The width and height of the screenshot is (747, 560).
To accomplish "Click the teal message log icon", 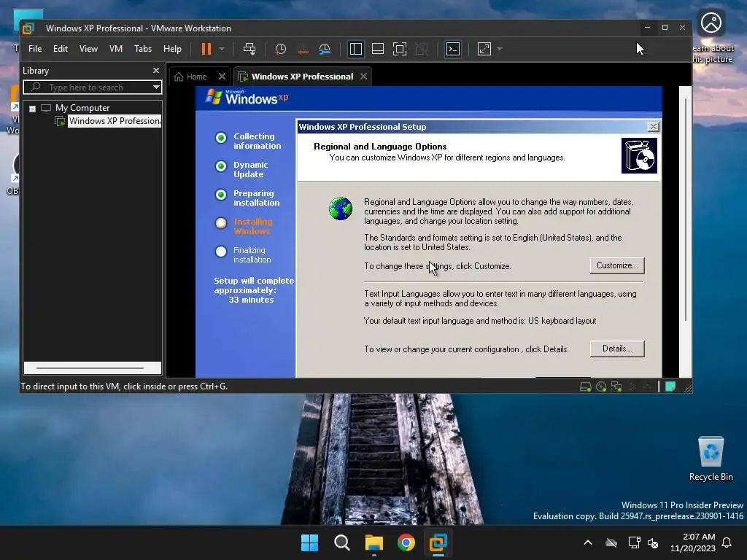I will tap(670, 386).
